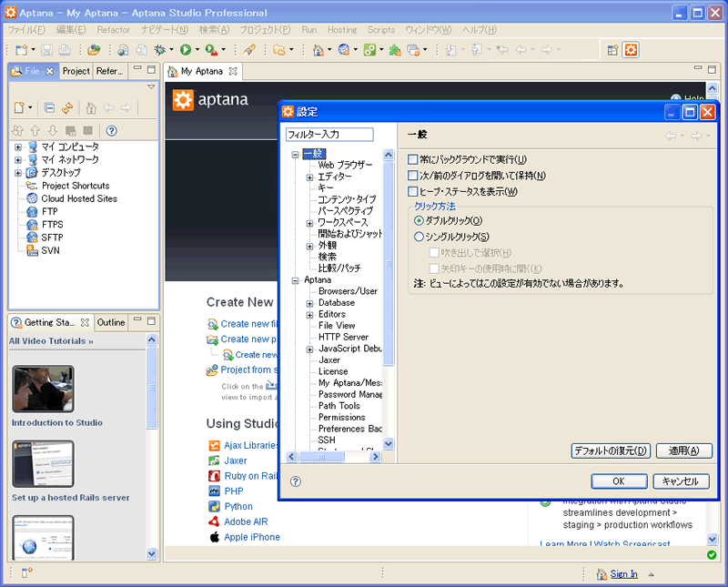Collapse the 一般 tree node

[x=295, y=154]
